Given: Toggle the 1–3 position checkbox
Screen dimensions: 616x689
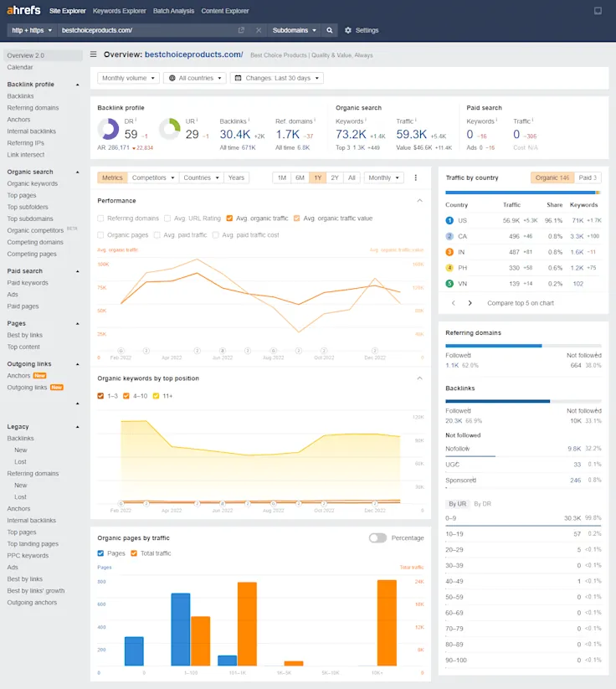Looking at the screenshot, I should pos(100,396).
